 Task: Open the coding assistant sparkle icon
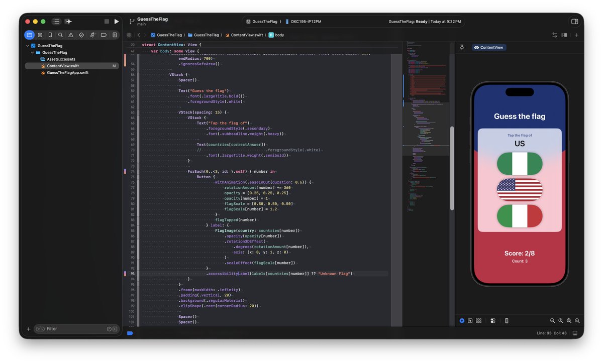[x=68, y=22]
